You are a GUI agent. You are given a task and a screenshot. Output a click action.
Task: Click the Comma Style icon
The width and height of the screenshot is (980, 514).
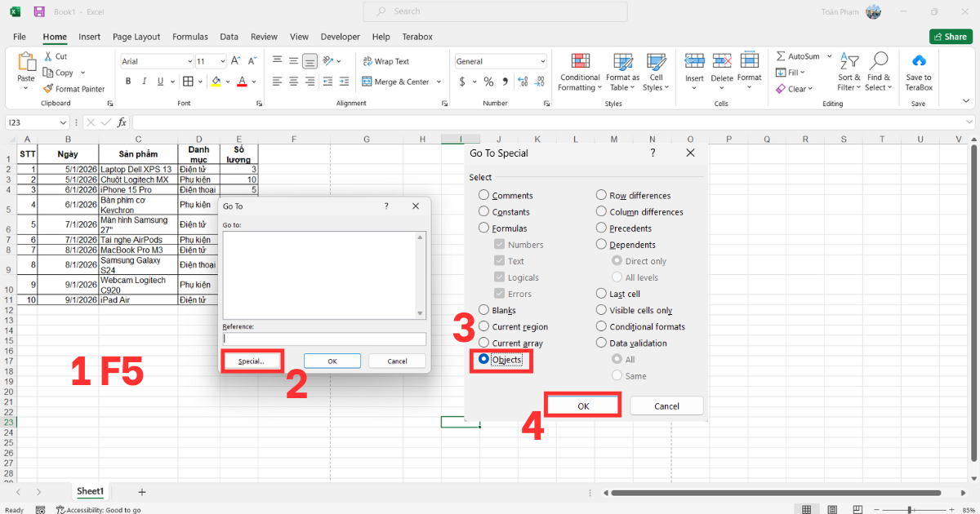(x=504, y=82)
